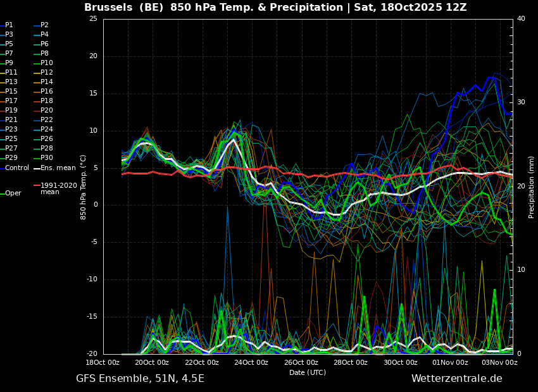The height and width of the screenshot is (392, 538).
Task: Select the Control legend item
Action: (x=15, y=168)
